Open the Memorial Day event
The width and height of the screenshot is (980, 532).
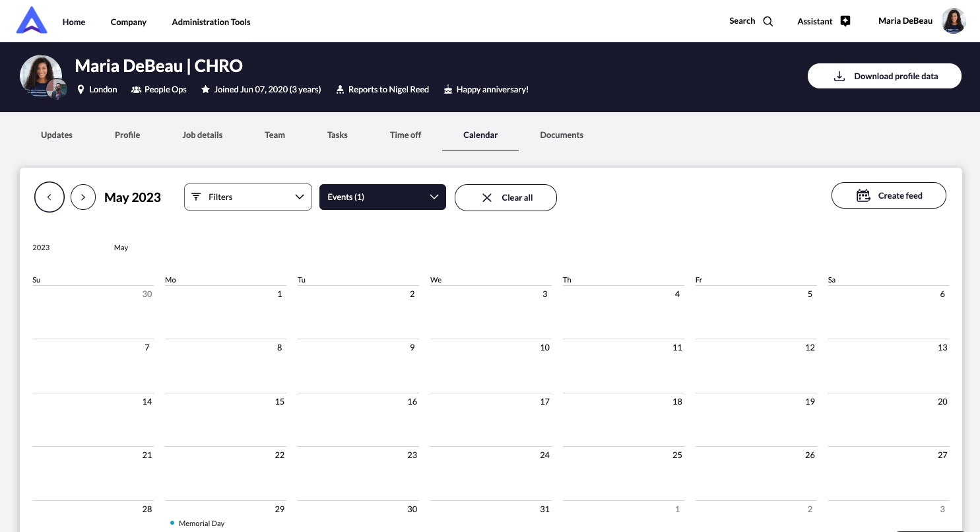point(201,523)
